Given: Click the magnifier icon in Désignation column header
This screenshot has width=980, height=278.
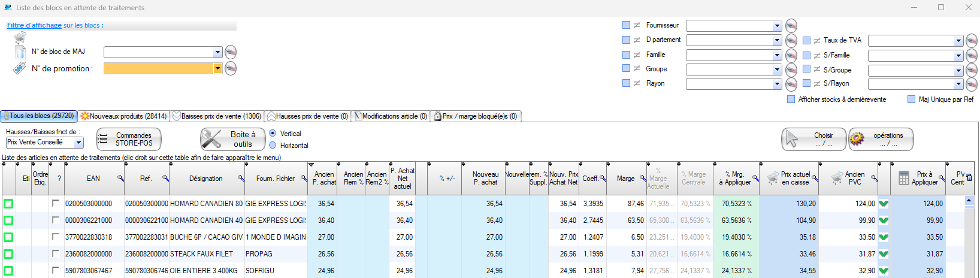Looking at the screenshot, I should [x=241, y=179].
